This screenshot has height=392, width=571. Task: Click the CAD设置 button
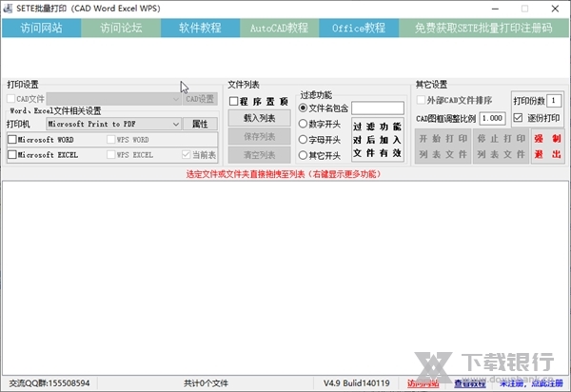coord(200,99)
